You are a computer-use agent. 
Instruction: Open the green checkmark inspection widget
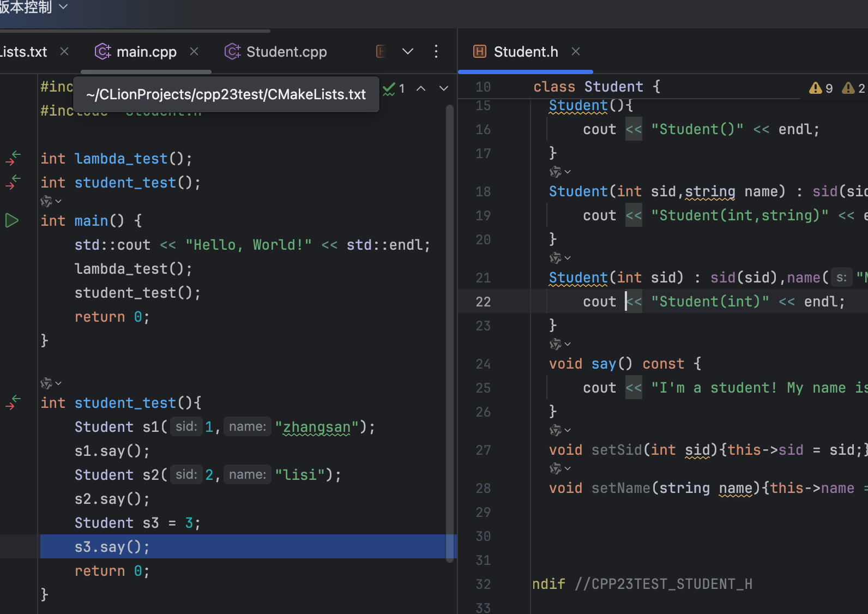point(394,88)
